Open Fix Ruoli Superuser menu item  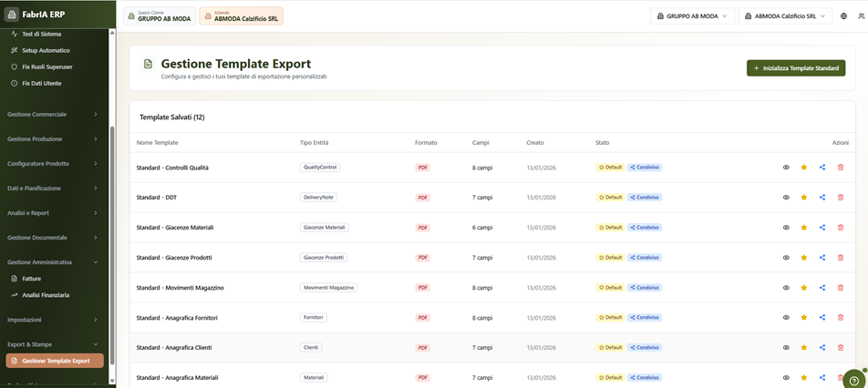tap(55, 66)
